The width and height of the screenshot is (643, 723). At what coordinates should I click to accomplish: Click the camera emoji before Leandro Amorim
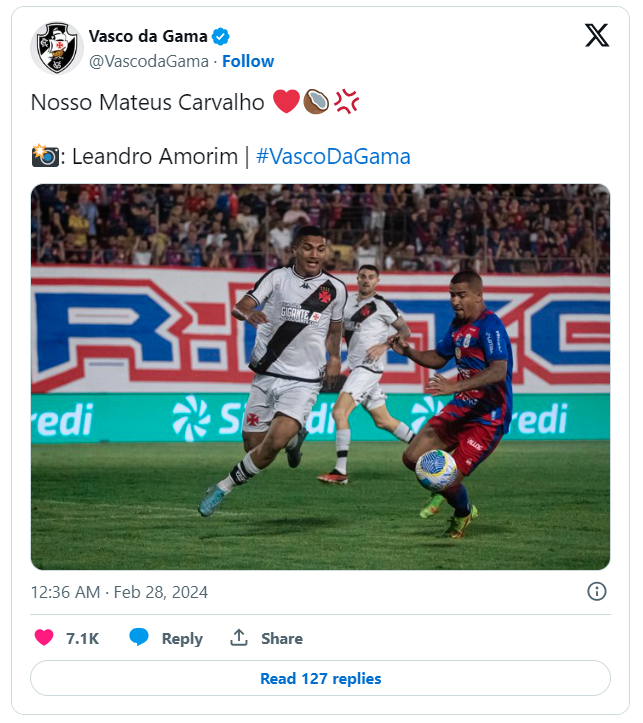point(45,156)
